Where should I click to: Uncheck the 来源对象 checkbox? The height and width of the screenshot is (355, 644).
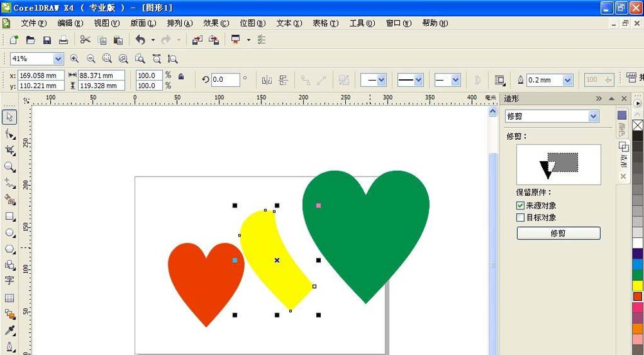click(520, 206)
